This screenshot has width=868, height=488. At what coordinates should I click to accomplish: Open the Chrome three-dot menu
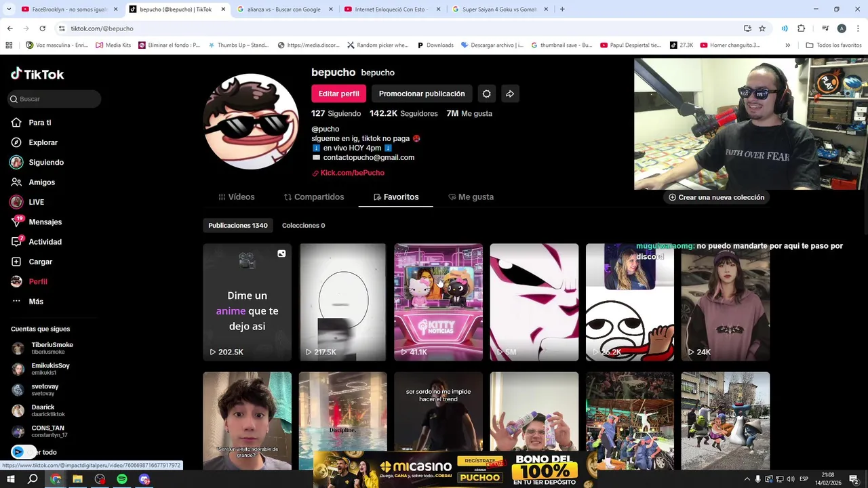tap(858, 28)
